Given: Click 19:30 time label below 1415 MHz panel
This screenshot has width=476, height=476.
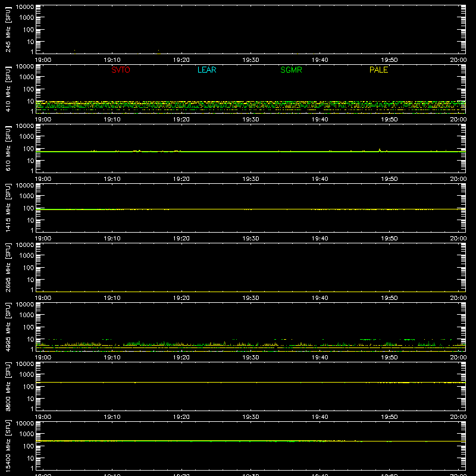Looking at the screenshot, I should [x=250, y=239].
